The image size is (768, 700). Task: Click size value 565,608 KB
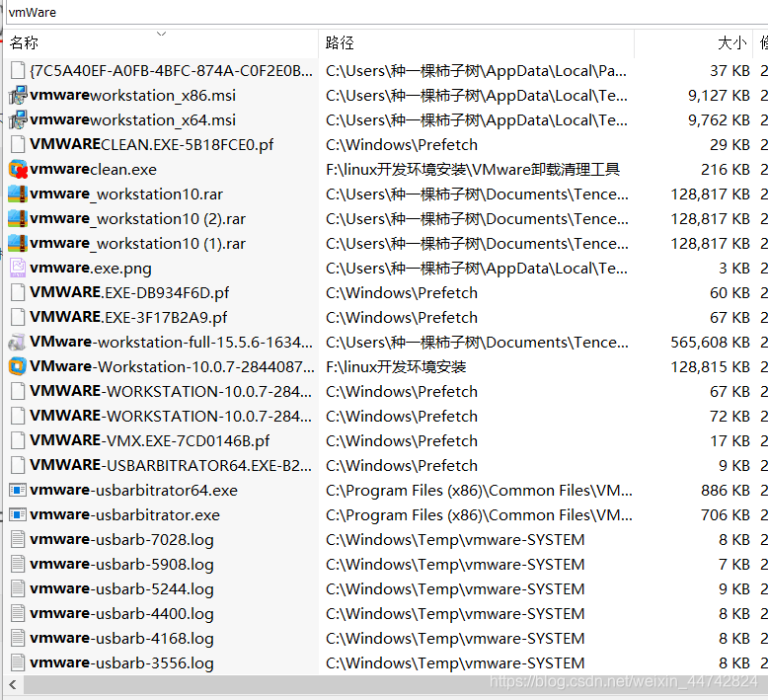pos(710,342)
